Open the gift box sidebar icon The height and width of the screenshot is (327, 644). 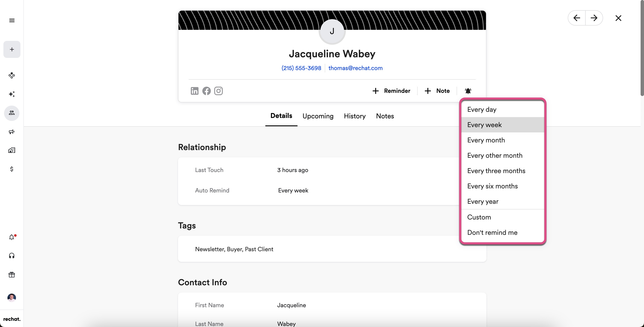point(12,275)
